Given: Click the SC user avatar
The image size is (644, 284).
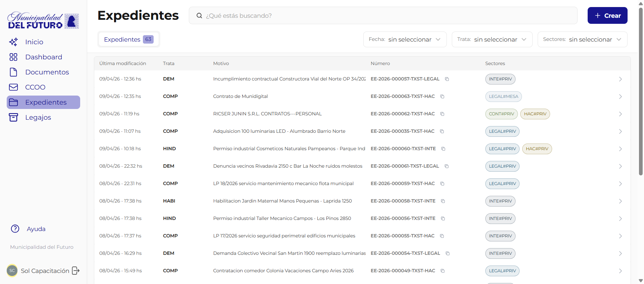Looking at the screenshot, I should (12, 271).
